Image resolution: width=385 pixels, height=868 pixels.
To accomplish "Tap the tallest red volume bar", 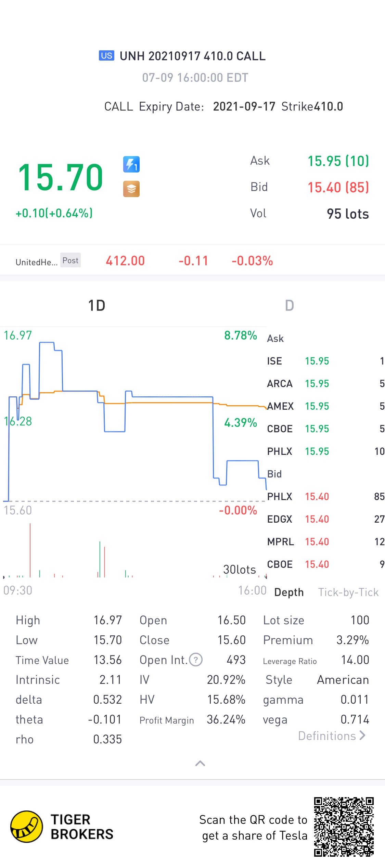I will tap(30, 550).
